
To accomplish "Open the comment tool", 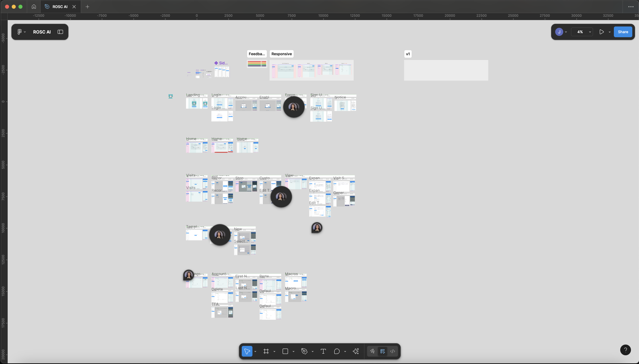I will pos(337,351).
